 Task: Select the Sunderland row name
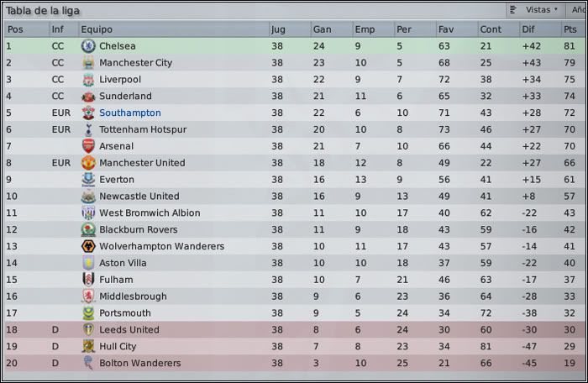point(125,97)
